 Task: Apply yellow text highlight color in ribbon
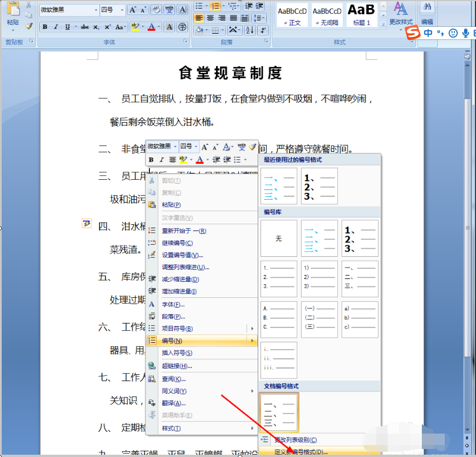[135, 27]
